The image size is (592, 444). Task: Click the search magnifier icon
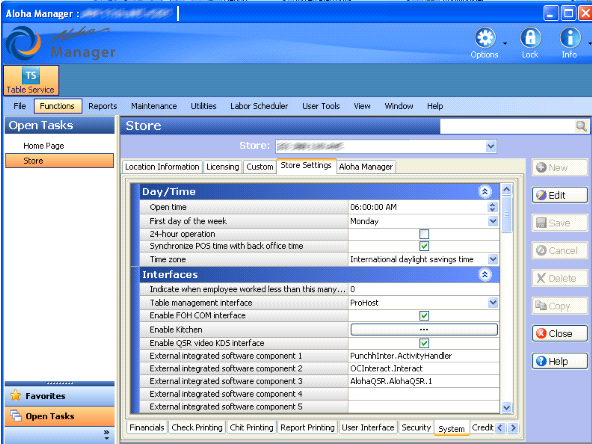[581, 126]
